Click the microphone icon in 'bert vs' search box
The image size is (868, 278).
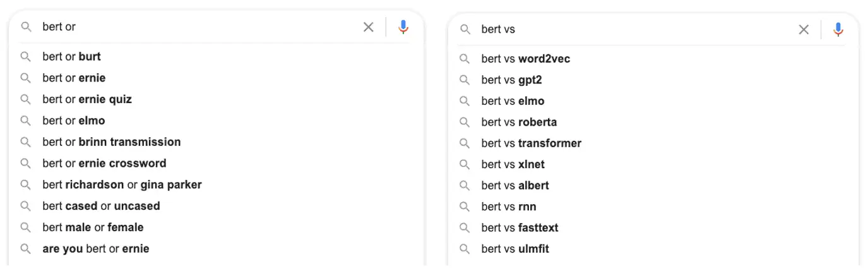pyautogui.click(x=838, y=29)
